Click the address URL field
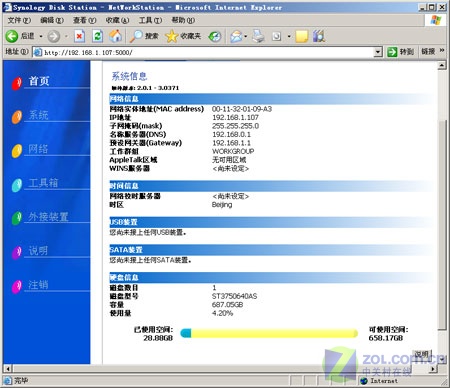 tap(208, 52)
